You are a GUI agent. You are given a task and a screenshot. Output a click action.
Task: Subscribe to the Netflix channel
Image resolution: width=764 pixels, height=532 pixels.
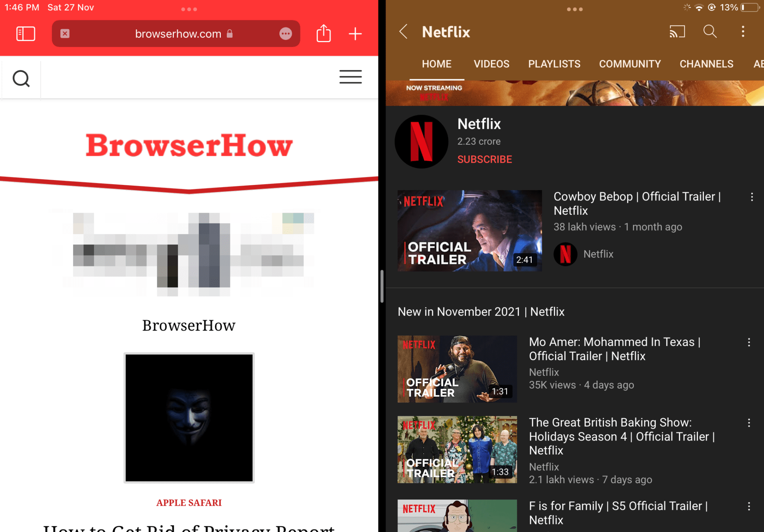click(x=484, y=159)
